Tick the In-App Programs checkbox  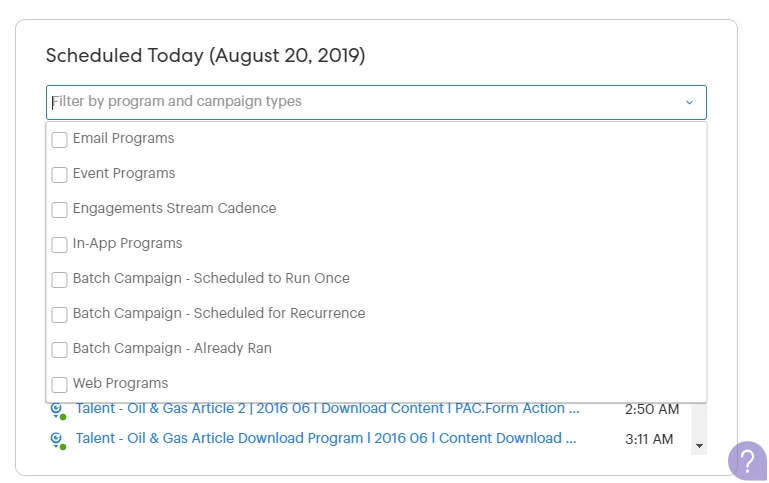click(59, 245)
